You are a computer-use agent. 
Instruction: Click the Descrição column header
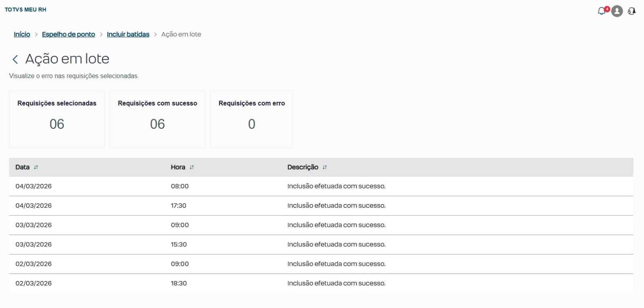tap(303, 167)
